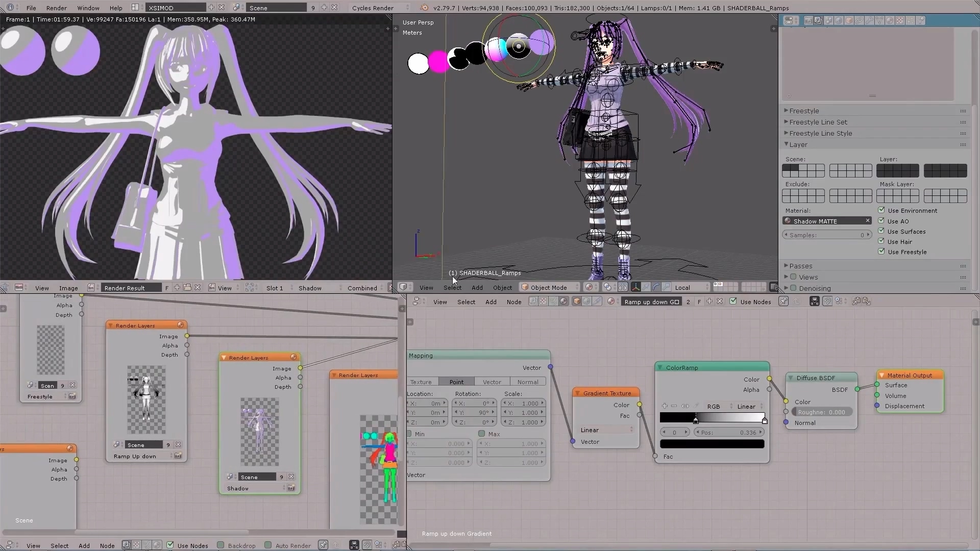
Task: Click the Roughness slider on Diffuse BSDF
Action: click(822, 412)
